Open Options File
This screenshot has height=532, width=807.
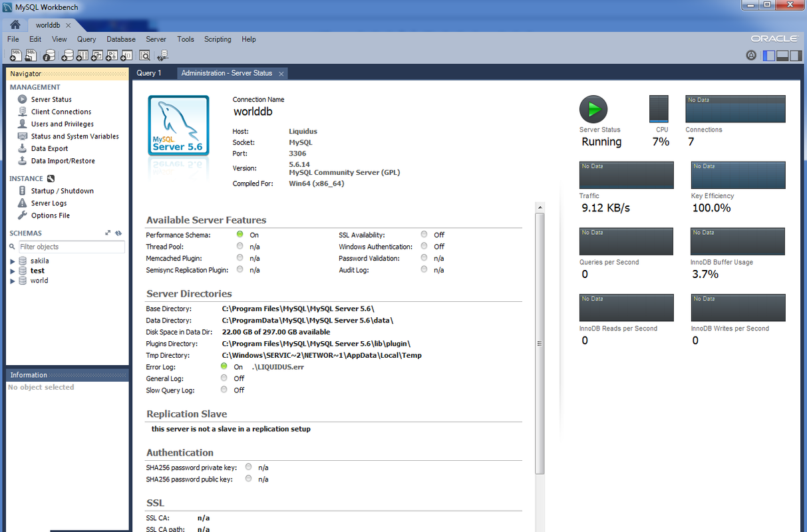pyautogui.click(x=51, y=215)
